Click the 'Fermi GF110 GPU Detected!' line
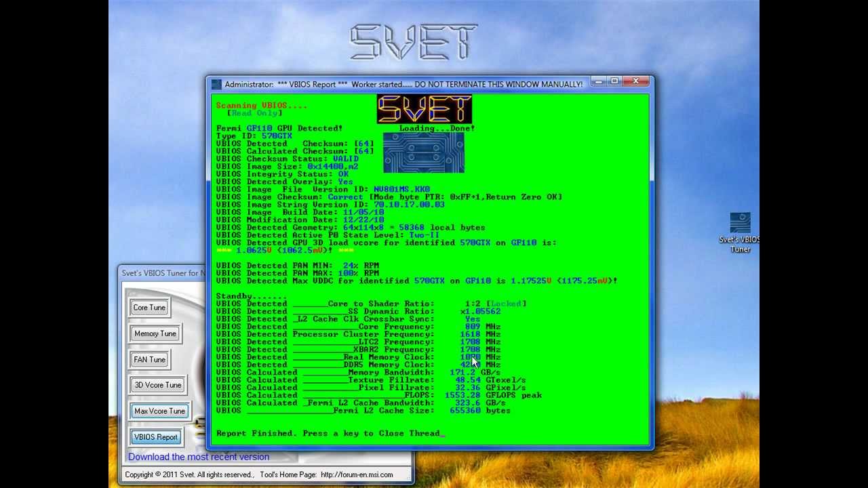The image size is (868, 488). (279, 128)
